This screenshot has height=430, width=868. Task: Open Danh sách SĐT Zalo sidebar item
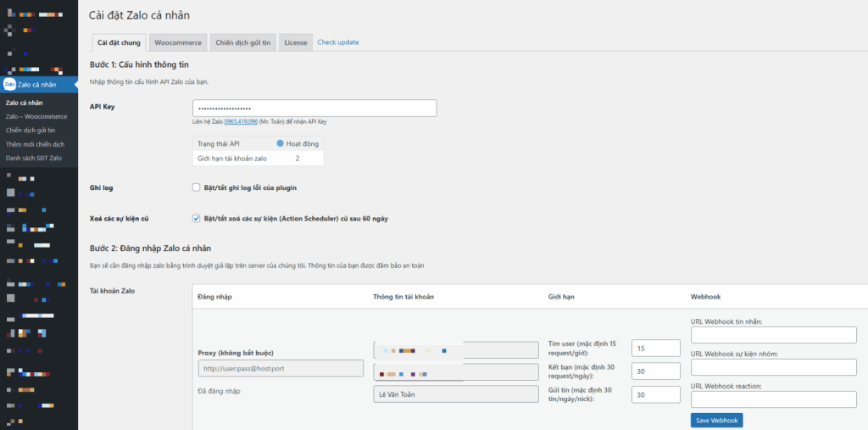(34, 158)
